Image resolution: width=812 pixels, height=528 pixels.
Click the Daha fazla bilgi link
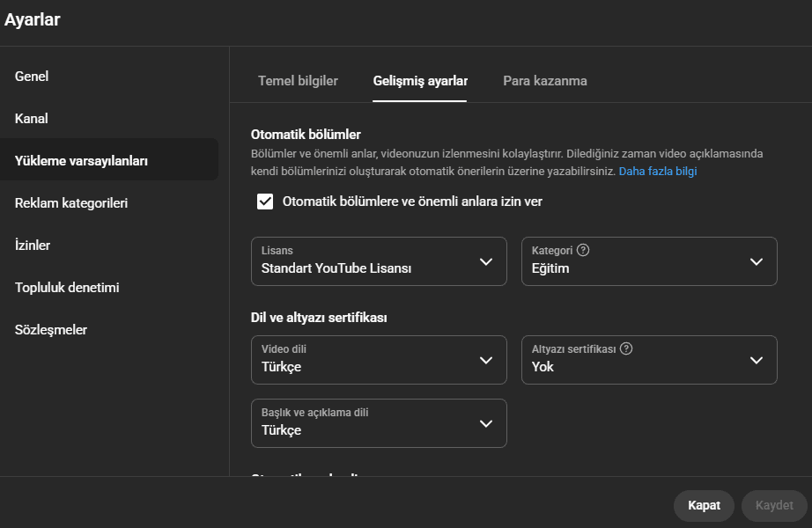click(x=658, y=172)
